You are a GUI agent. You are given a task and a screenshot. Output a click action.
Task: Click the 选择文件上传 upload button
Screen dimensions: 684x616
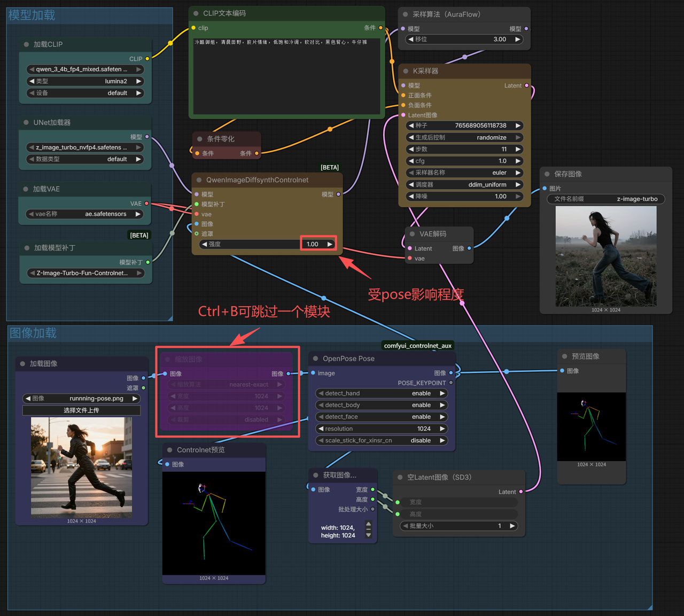coord(81,410)
